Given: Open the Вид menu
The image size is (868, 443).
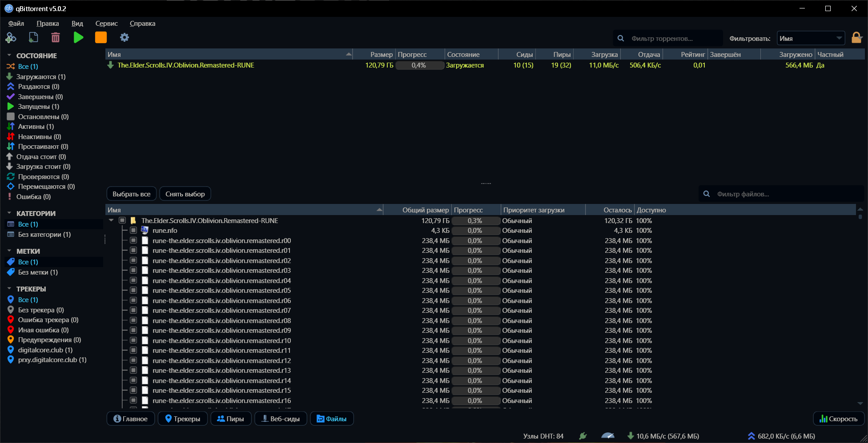Looking at the screenshot, I should point(77,24).
